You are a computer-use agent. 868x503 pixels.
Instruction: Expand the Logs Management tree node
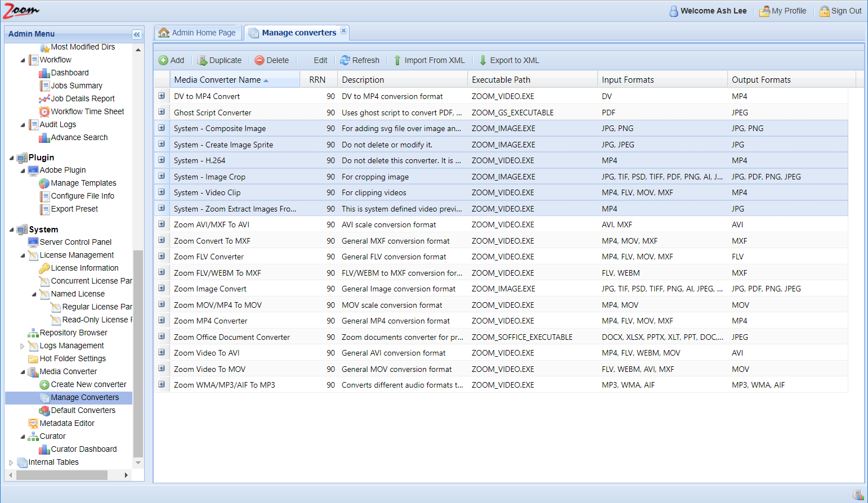(x=23, y=346)
